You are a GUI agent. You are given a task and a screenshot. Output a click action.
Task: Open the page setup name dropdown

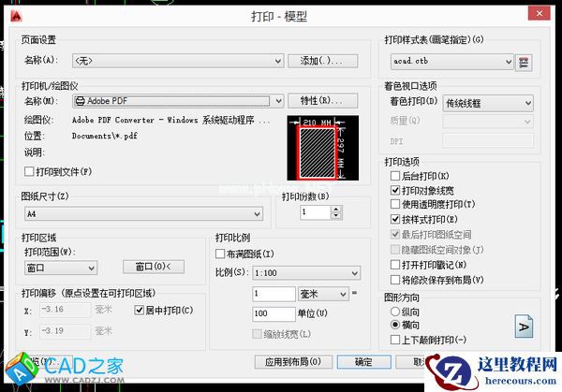tap(178, 61)
